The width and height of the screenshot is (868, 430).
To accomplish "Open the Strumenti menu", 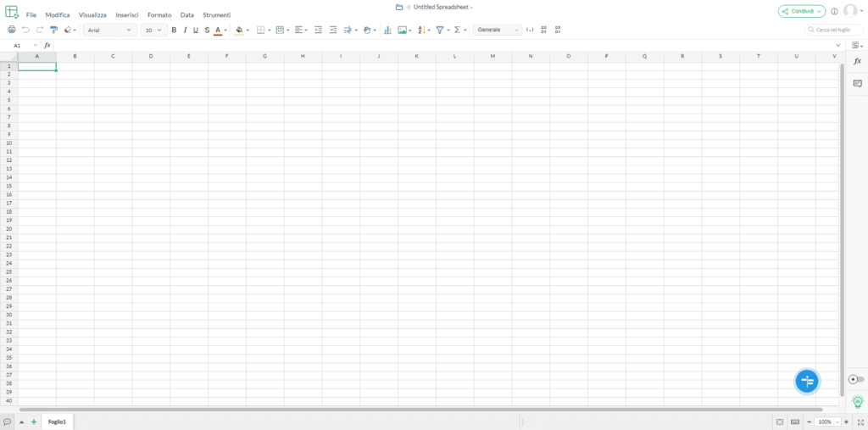I will [x=217, y=15].
